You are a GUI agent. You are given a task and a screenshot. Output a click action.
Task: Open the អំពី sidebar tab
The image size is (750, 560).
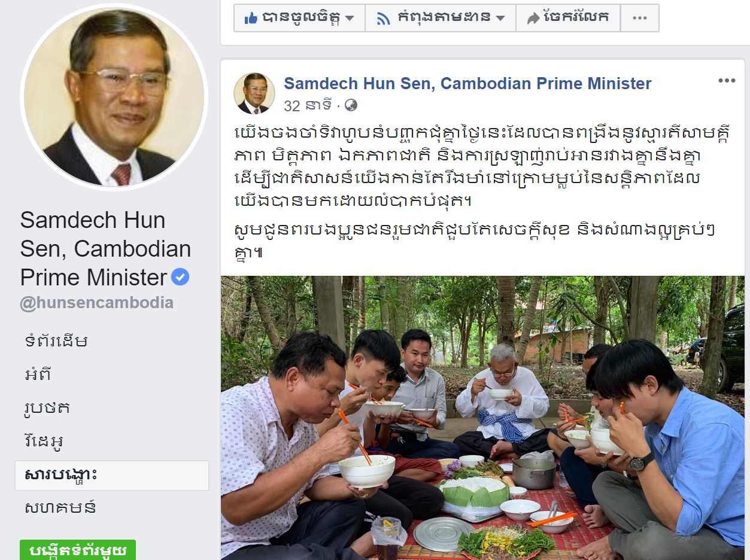pos(38,375)
